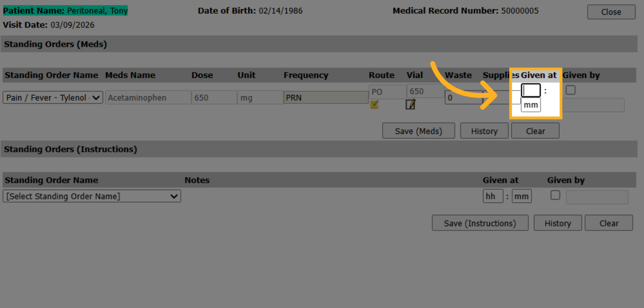Click the Vial field showing 650
This screenshot has width=644, height=308.
coord(426,91)
